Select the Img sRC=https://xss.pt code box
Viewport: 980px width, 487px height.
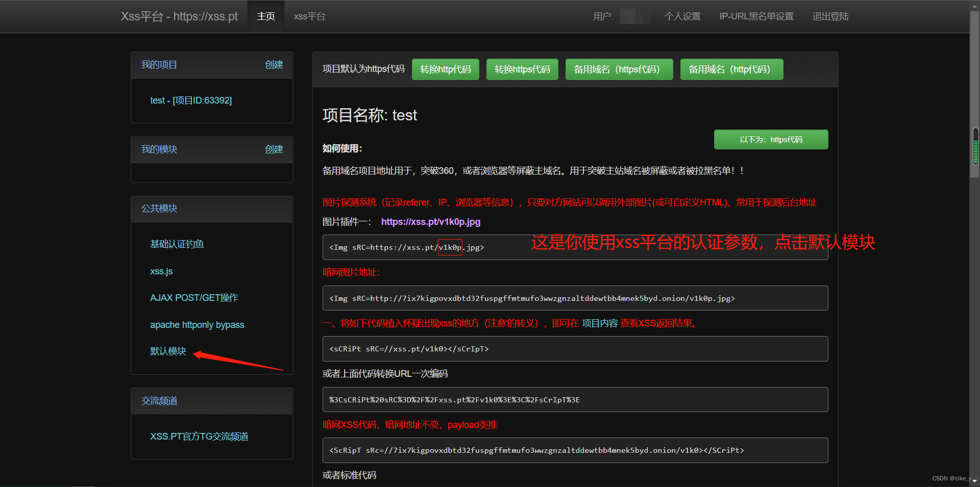(x=575, y=247)
